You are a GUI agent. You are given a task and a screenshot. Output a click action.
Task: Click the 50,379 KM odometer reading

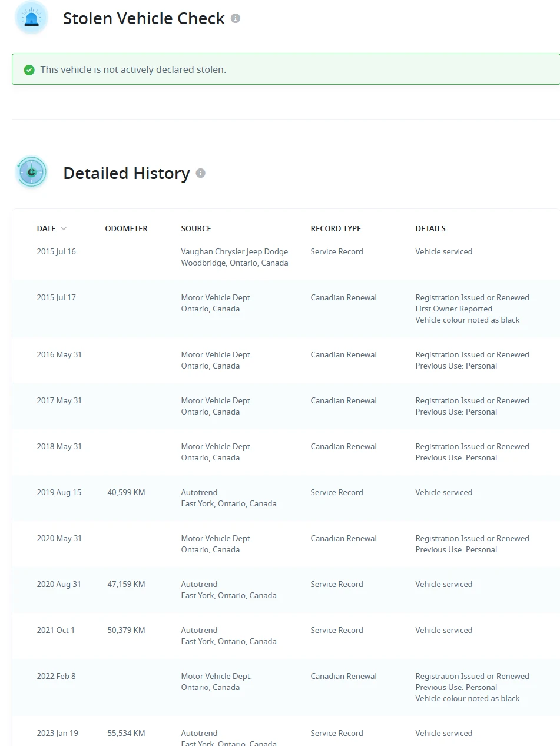click(126, 630)
